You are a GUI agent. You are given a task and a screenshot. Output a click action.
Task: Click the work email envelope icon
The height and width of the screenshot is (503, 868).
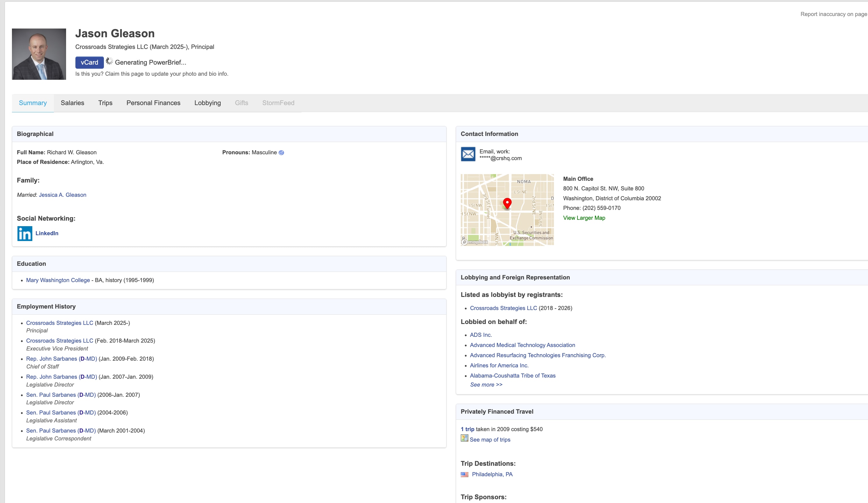[468, 154]
